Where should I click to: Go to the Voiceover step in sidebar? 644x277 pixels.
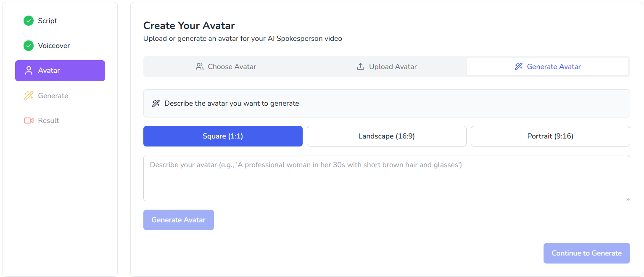coord(54,45)
